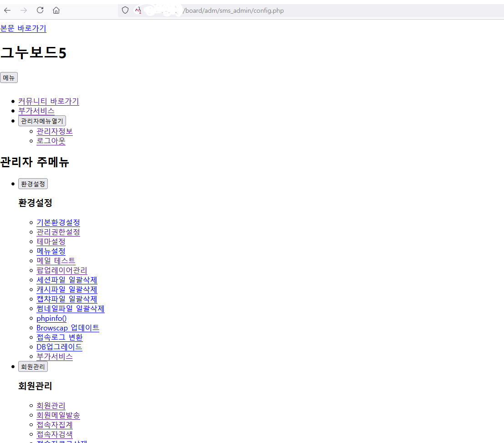Viewport: 504px width, 443px height.
Task: Click the bold 회원관리 section heading
Action: 35,386
